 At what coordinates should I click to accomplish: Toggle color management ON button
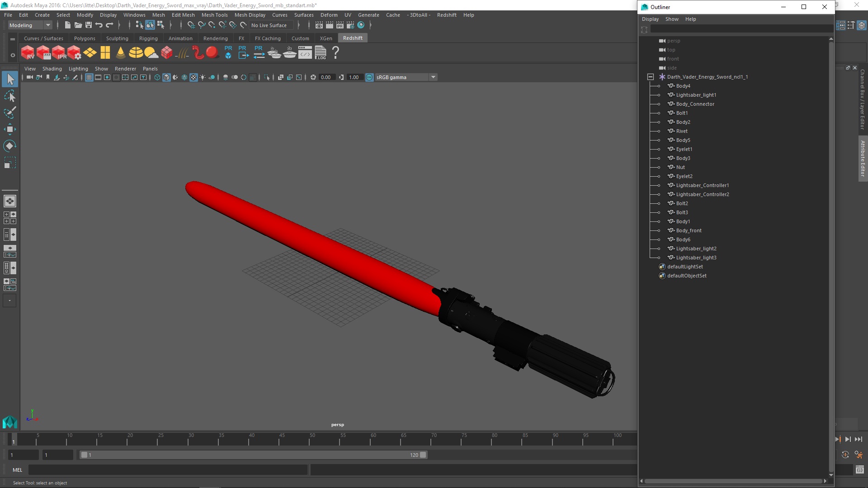pos(369,77)
